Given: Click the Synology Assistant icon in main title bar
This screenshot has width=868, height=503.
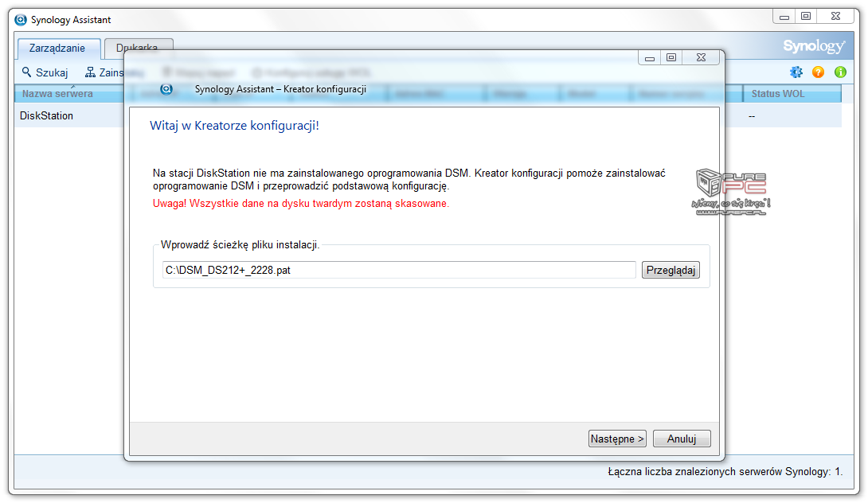Looking at the screenshot, I should (x=21, y=20).
